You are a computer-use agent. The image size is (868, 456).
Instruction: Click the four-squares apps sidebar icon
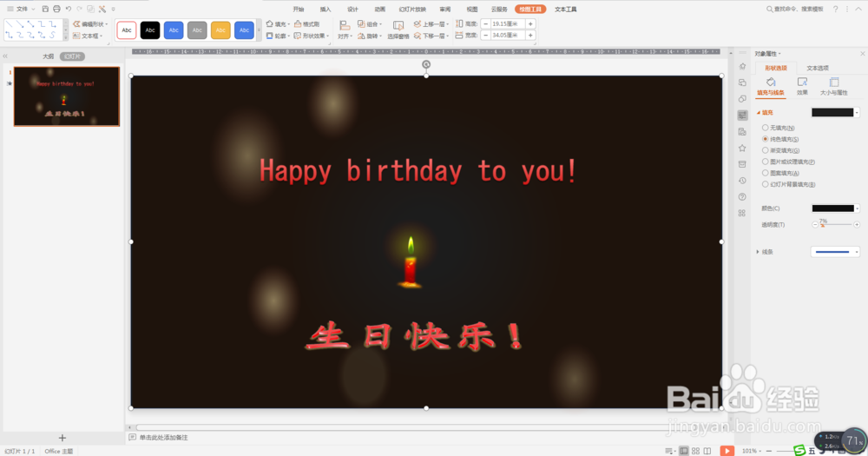tap(742, 214)
